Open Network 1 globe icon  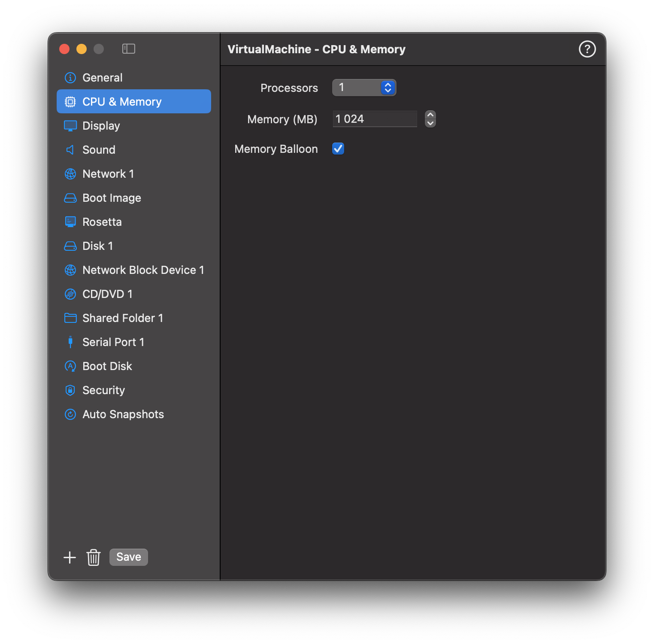(x=70, y=173)
